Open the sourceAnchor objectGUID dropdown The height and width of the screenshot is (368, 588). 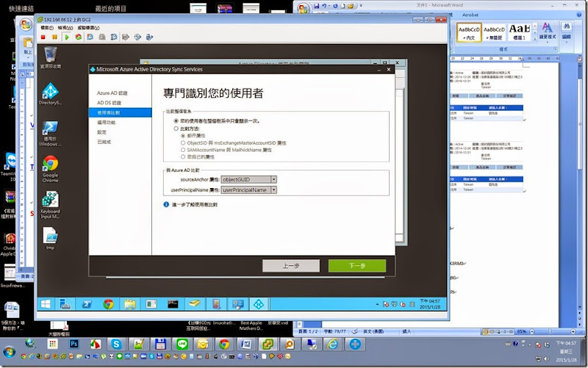tap(273, 179)
